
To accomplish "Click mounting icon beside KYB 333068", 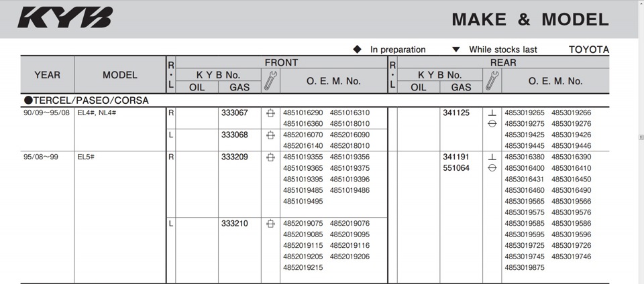I will click(270, 135).
